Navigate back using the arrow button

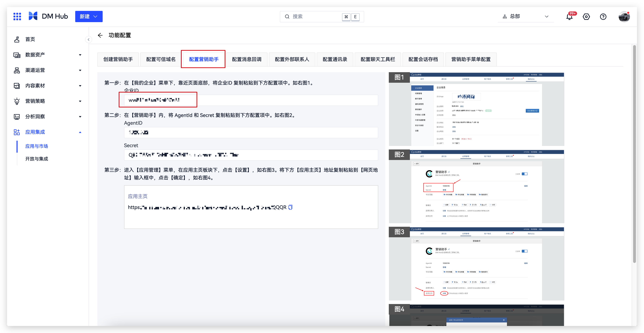[x=99, y=35]
